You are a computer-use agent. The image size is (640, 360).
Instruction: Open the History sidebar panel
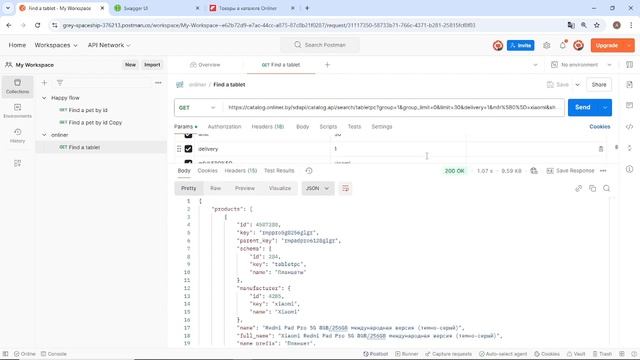pos(17,136)
